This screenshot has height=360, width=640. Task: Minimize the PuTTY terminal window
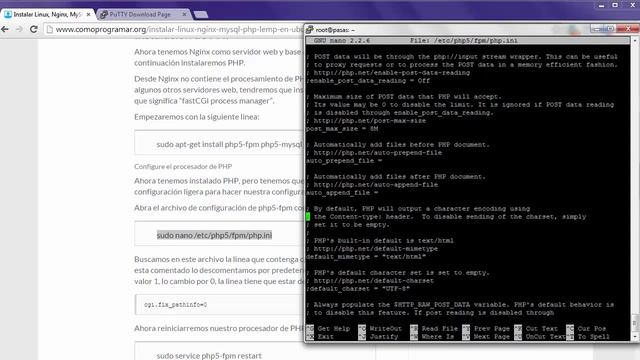point(596,29)
